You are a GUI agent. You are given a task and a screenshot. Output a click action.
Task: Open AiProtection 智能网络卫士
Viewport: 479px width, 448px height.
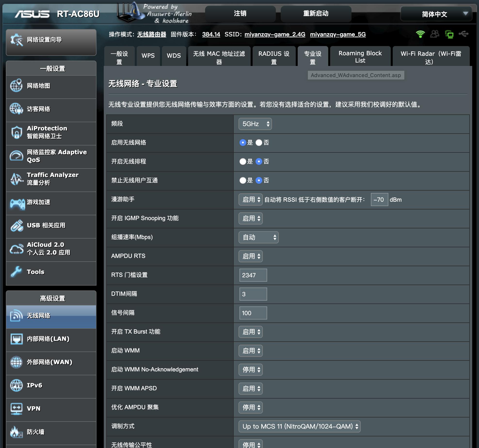pos(47,132)
